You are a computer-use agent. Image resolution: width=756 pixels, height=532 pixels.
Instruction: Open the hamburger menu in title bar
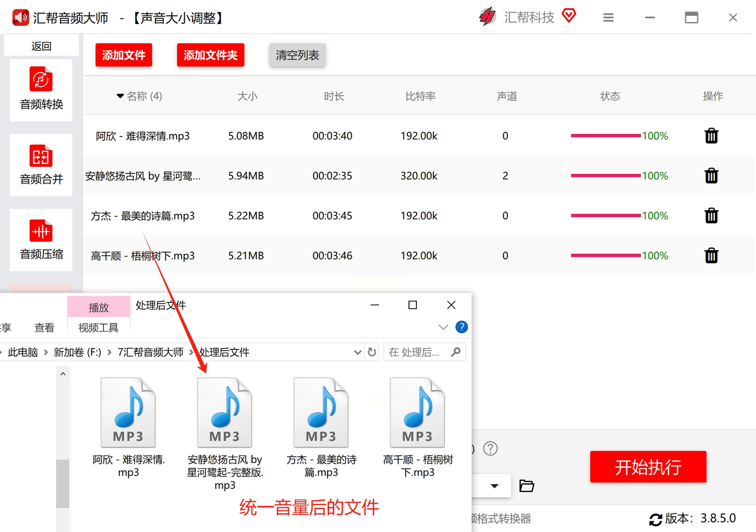(608, 18)
